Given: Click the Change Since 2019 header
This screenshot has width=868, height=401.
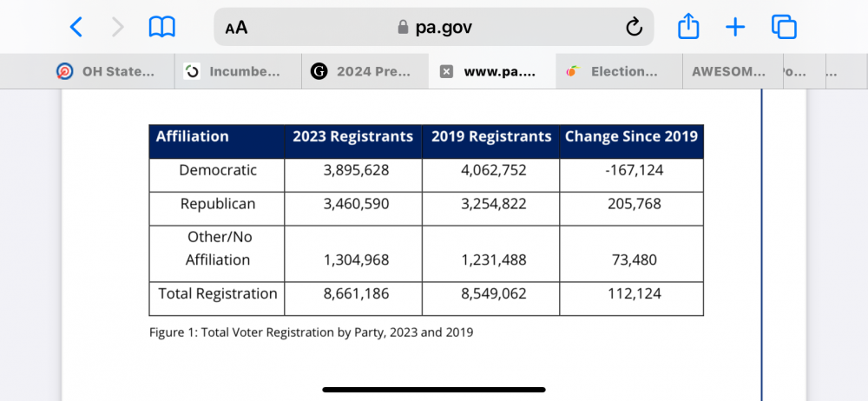Looking at the screenshot, I should pyautogui.click(x=631, y=137).
